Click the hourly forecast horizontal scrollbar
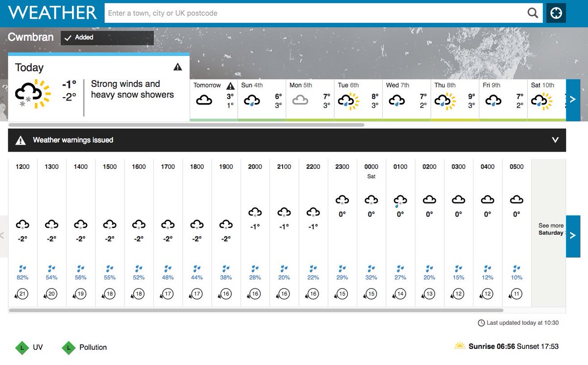 (x=256, y=310)
